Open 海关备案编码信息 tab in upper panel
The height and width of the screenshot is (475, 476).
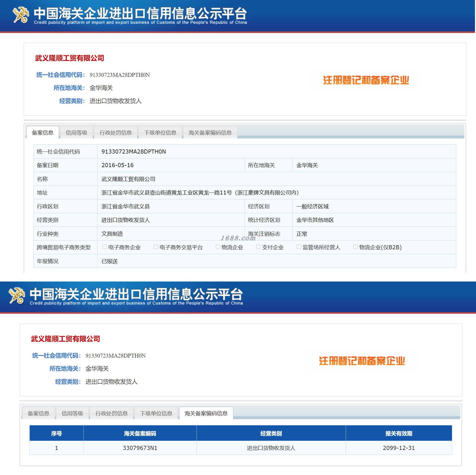tap(210, 133)
